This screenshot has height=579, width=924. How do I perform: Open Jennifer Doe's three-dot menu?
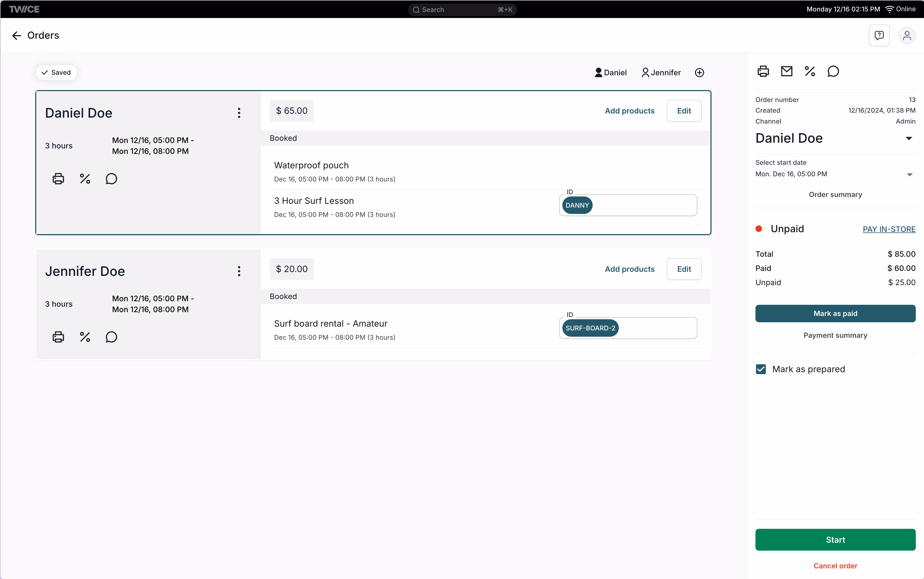239,271
